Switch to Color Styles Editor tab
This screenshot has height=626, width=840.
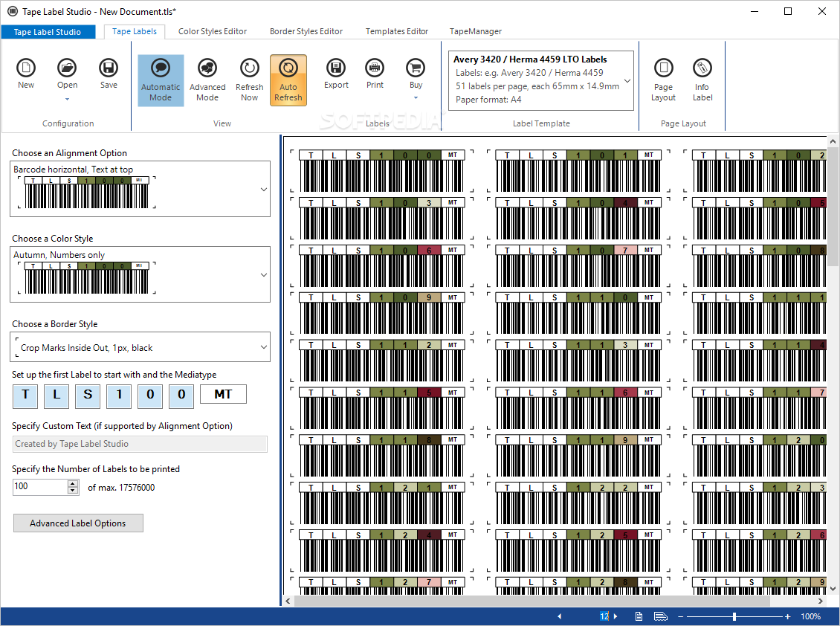pos(213,32)
